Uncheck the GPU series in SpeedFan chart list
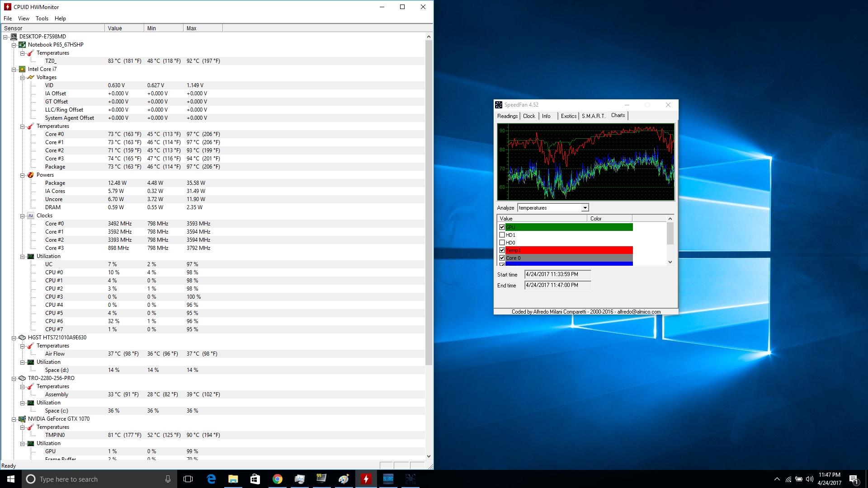Viewport: 868px width, 488px height. click(502, 227)
